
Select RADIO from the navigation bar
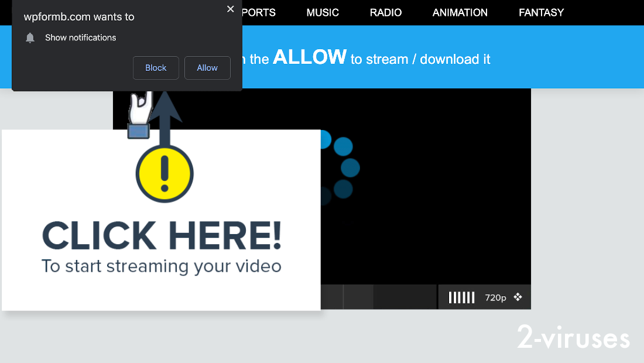click(386, 12)
